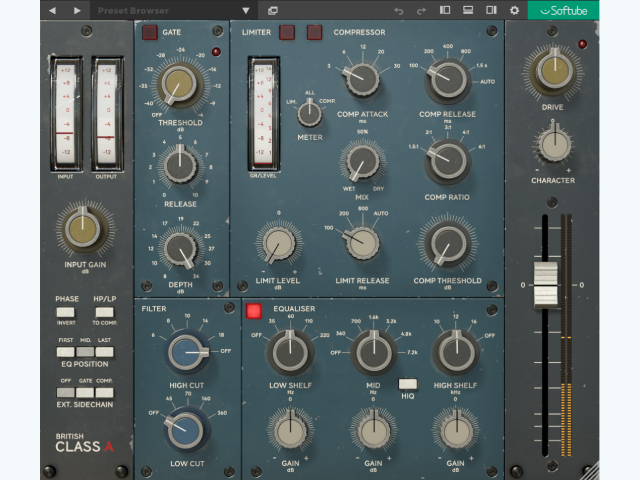
Task: Go to the previous preset arrow
Action: pyautogui.click(x=52, y=11)
